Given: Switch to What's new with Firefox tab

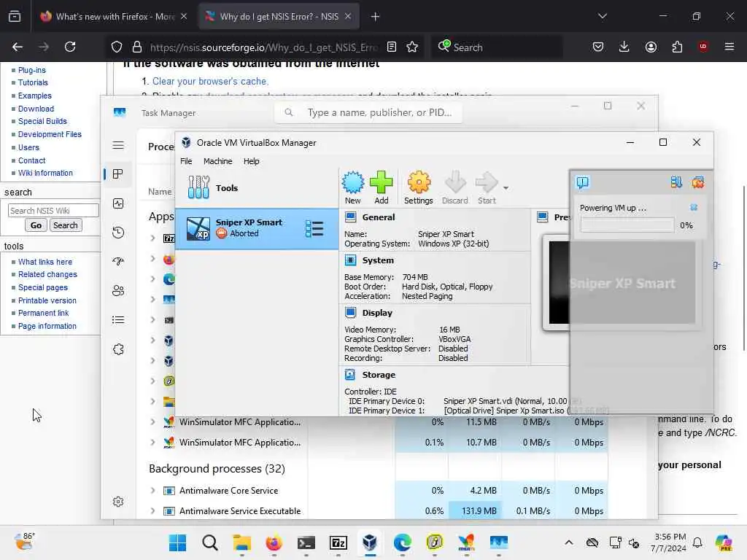Looking at the screenshot, I should [x=113, y=17].
